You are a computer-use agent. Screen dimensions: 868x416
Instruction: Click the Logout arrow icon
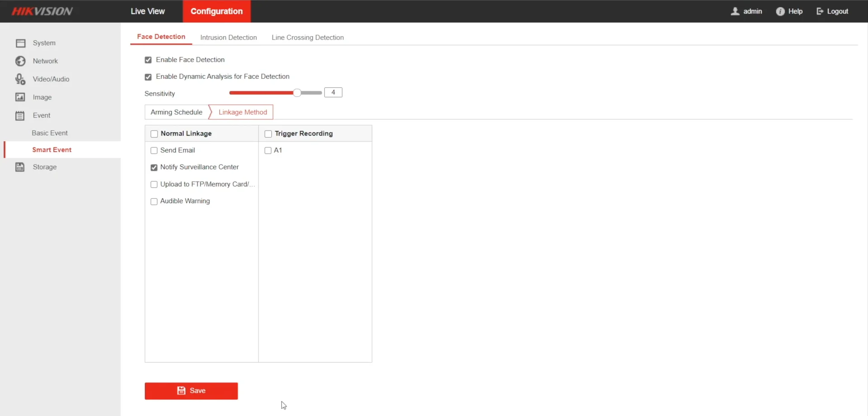pyautogui.click(x=820, y=11)
